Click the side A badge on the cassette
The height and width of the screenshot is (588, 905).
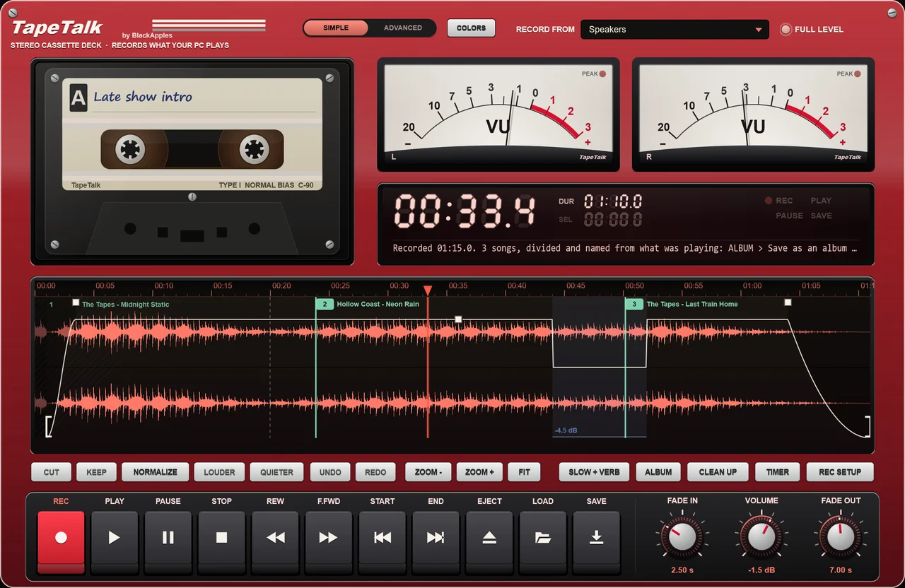(78, 99)
